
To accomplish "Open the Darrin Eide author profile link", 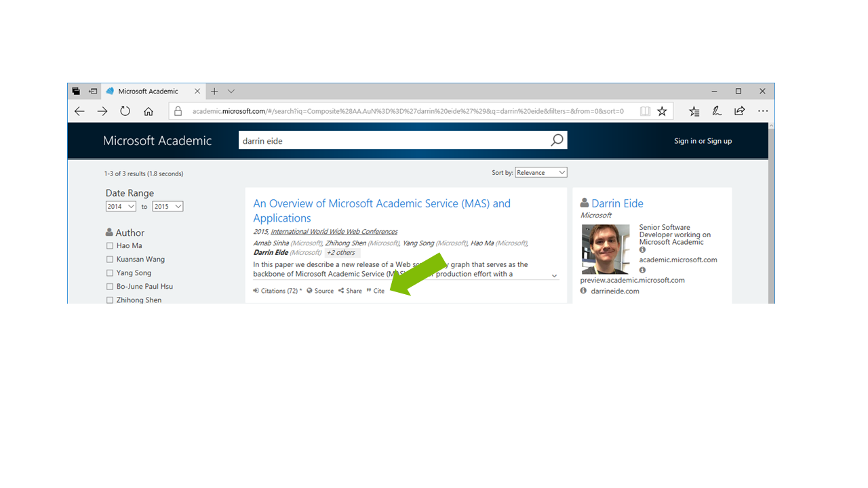I will click(x=617, y=203).
